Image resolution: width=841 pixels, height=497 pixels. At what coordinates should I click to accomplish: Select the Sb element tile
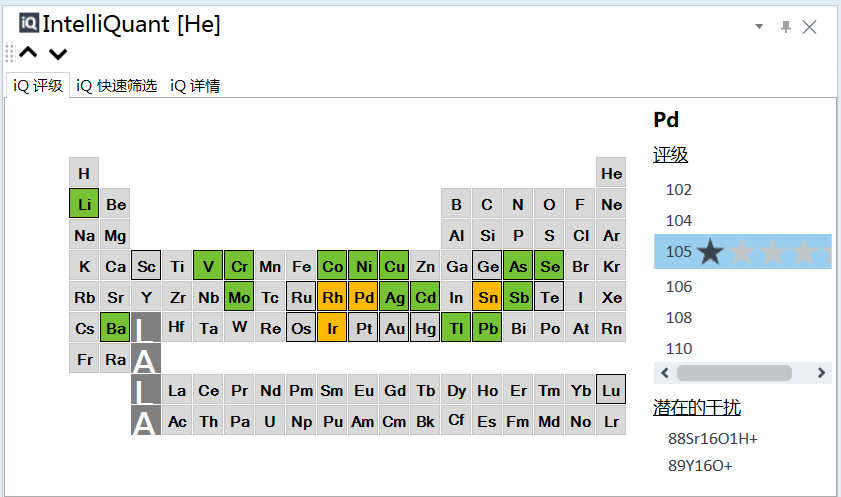518,297
